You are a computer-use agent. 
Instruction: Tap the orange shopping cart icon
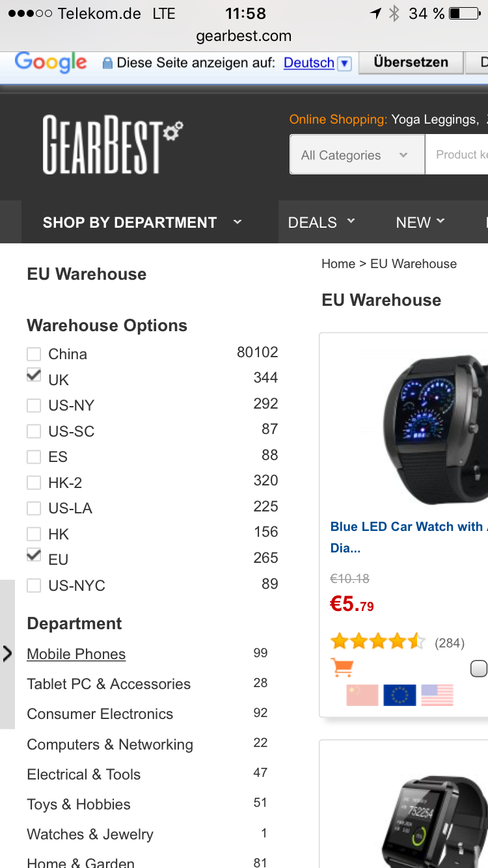click(342, 668)
